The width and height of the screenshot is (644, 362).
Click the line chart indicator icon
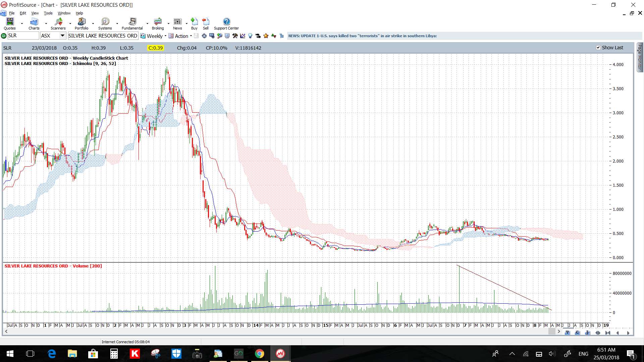tap(243, 36)
